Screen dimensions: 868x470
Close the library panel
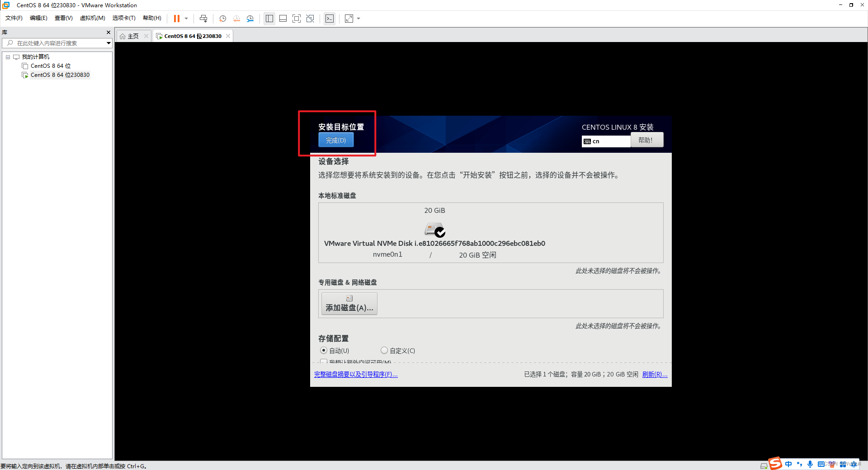click(x=108, y=32)
